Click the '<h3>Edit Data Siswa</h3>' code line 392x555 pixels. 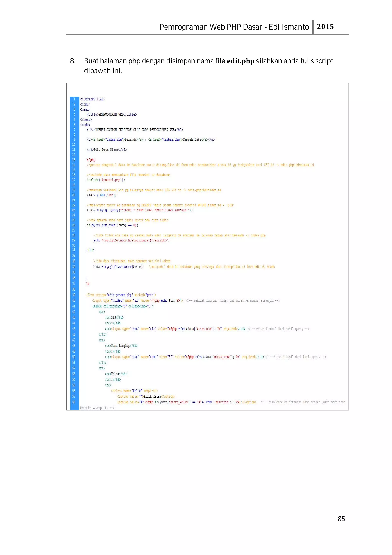pyautogui.click(x=107, y=150)
